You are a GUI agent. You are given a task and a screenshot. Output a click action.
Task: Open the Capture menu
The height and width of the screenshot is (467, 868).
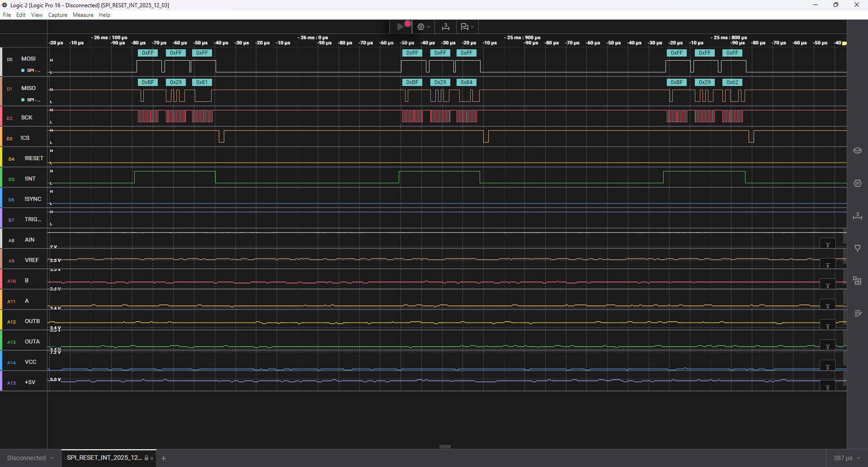click(58, 15)
